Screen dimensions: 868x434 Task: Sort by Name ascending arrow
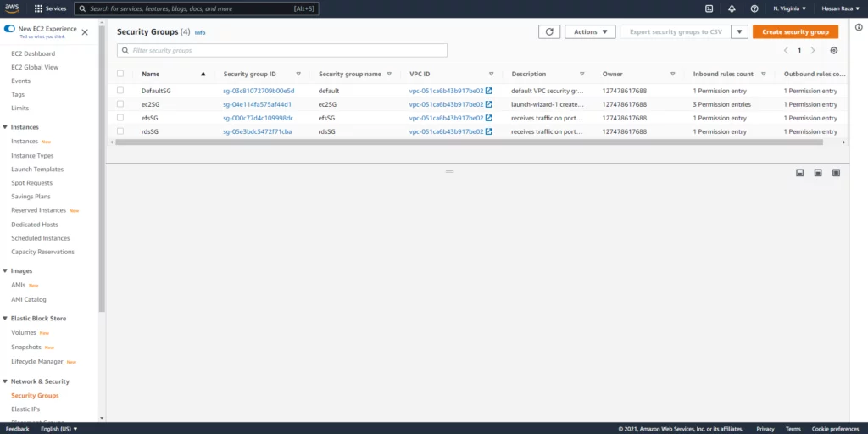203,74
